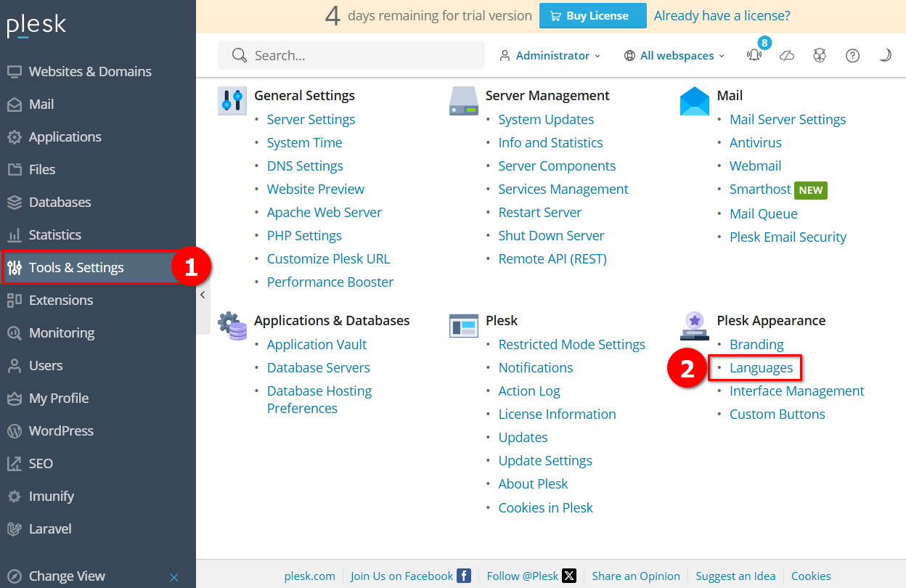Open the Antivirus link
The height and width of the screenshot is (588, 906).
click(756, 143)
